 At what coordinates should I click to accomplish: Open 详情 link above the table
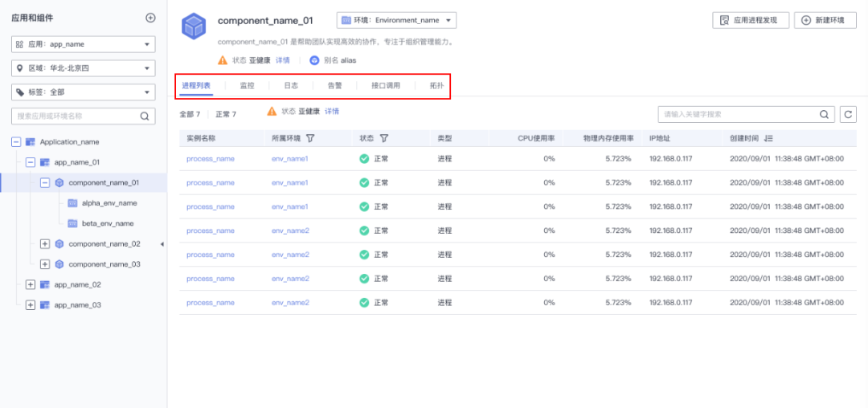click(x=332, y=111)
